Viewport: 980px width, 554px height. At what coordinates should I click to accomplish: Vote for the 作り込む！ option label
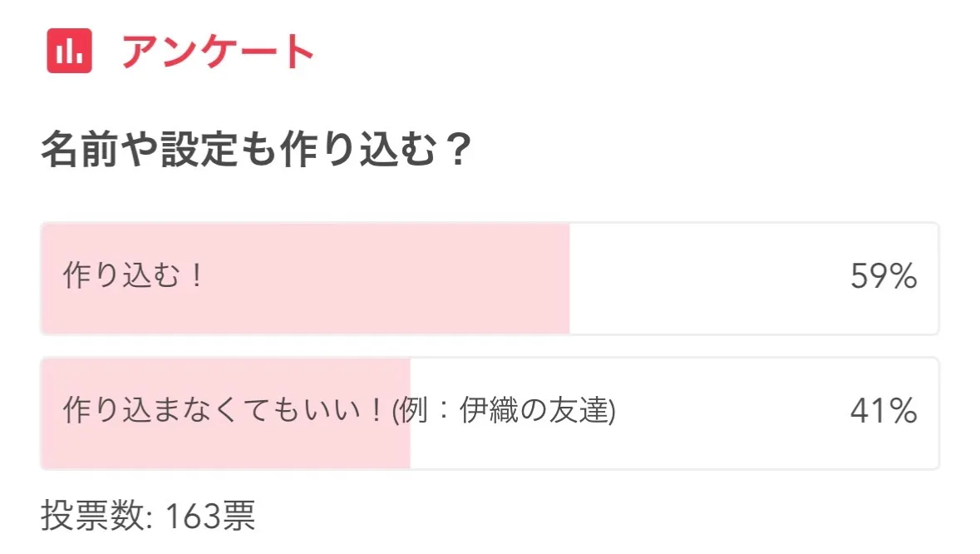coord(133,276)
